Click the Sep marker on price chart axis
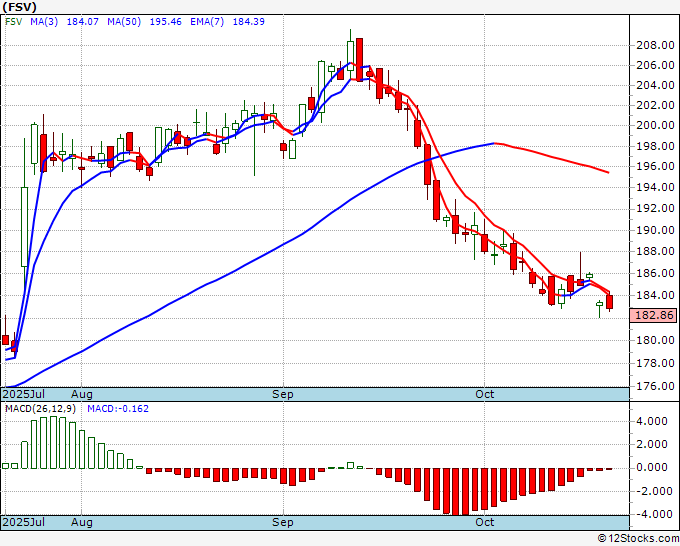The width and height of the screenshot is (680, 546). (x=283, y=394)
